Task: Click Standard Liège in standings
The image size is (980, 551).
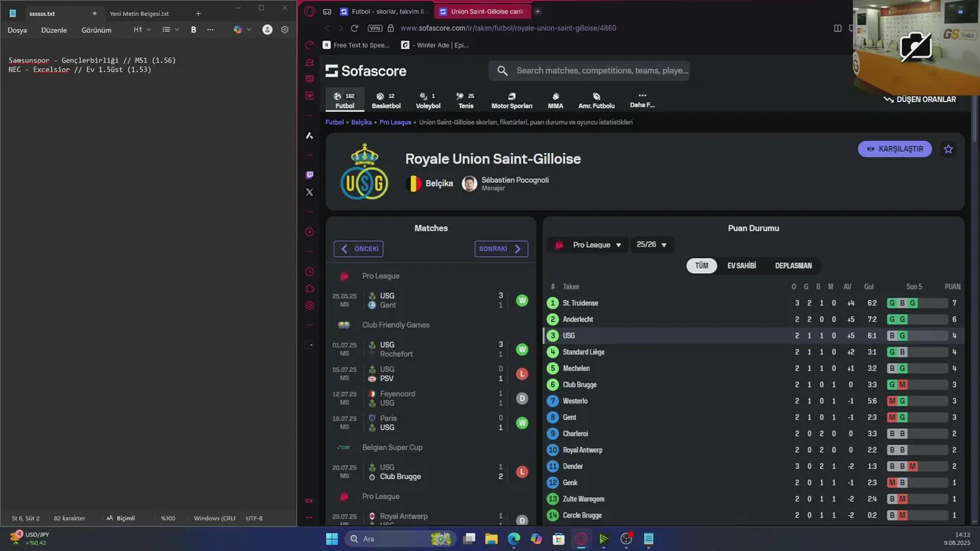Action: pos(583,352)
